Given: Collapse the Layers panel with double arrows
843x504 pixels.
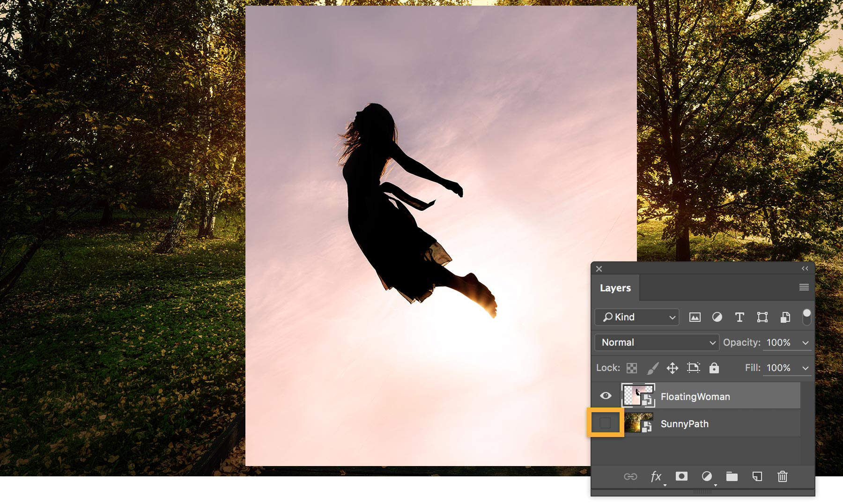Looking at the screenshot, I should coord(805,268).
